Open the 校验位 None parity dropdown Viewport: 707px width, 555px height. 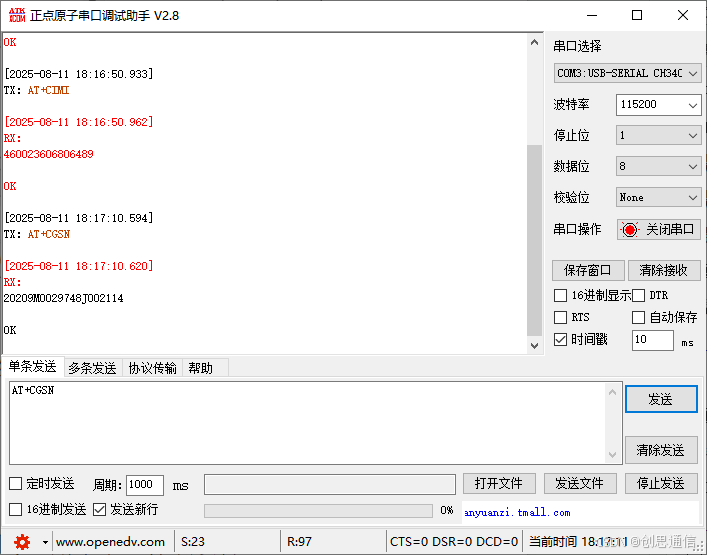tap(658, 197)
